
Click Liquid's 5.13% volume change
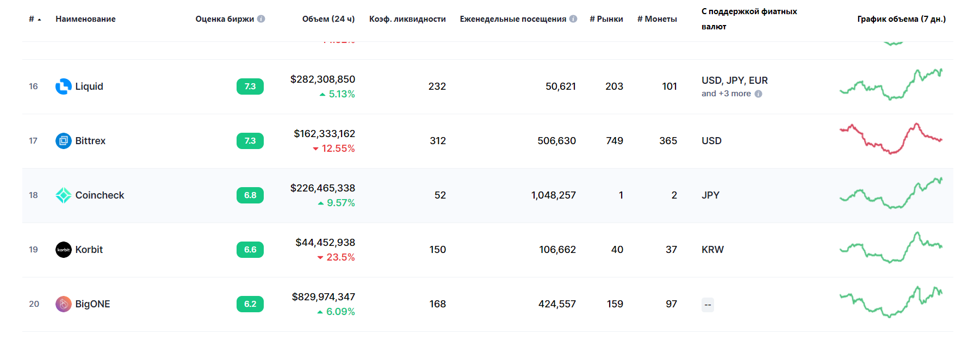point(337,94)
